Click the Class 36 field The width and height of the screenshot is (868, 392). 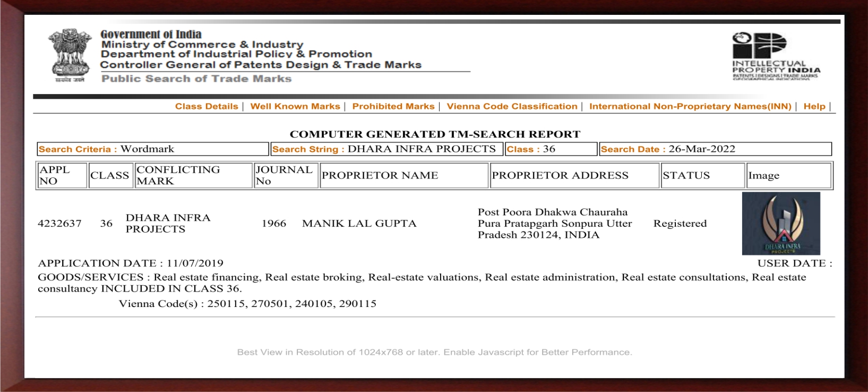[551, 149]
